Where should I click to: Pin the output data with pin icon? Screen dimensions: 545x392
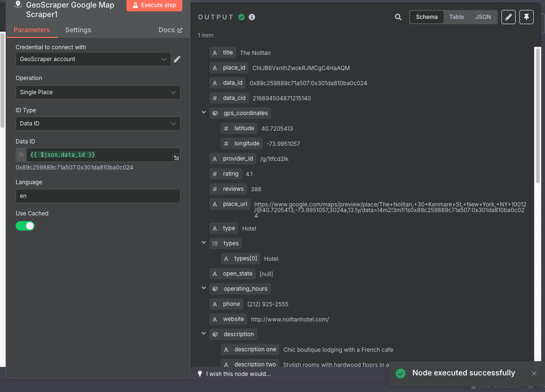pos(526,17)
